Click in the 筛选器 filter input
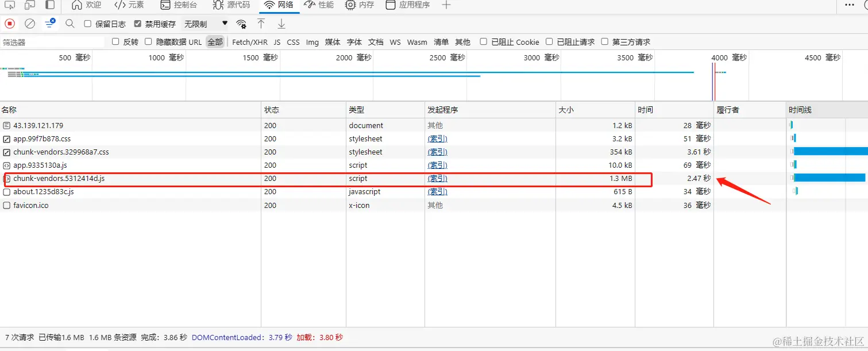The height and width of the screenshot is (351, 868). click(x=53, y=42)
